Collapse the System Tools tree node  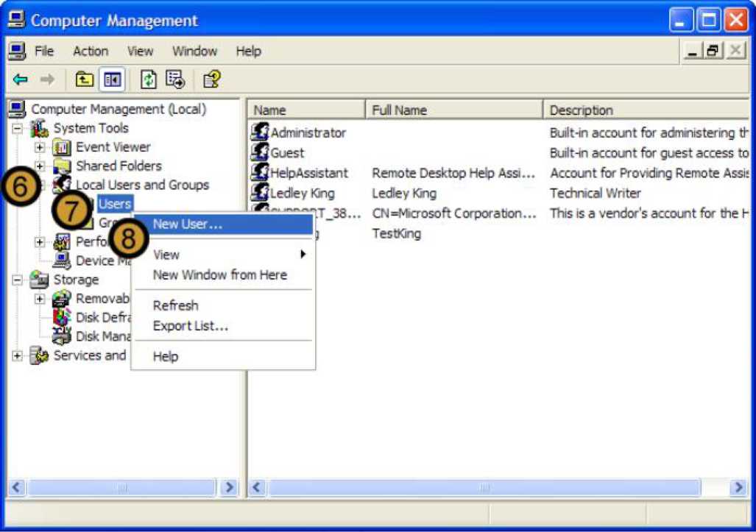[18, 128]
